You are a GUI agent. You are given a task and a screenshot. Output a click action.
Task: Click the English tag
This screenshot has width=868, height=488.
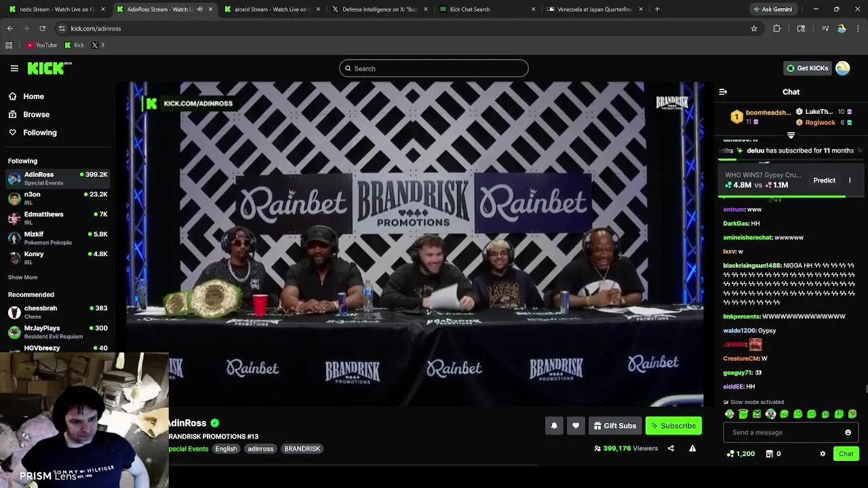(226, 449)
